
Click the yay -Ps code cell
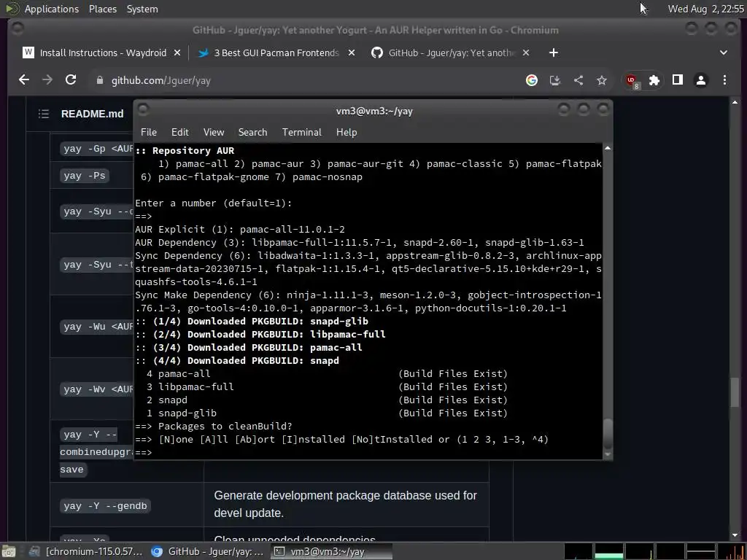pyautogui.click(x=85, y=175)
